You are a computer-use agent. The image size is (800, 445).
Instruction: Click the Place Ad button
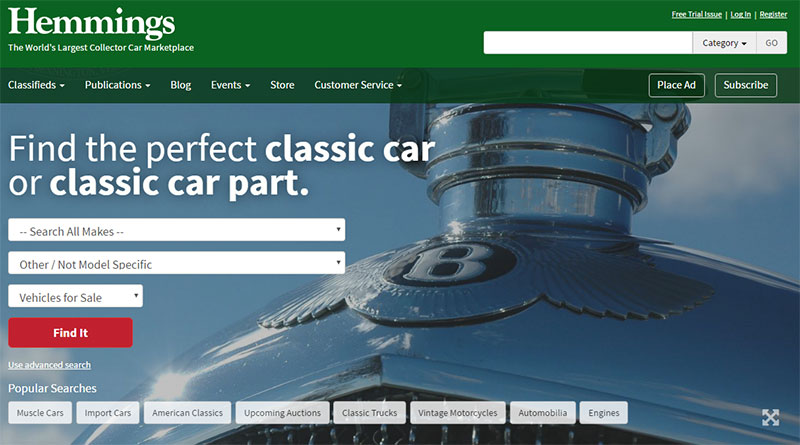pos(677,85)
